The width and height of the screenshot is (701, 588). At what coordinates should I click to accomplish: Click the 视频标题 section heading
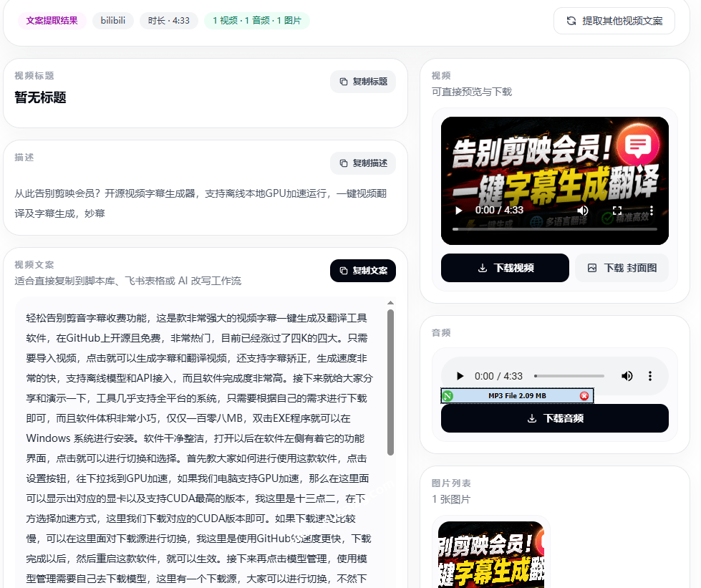pos(34,76)
